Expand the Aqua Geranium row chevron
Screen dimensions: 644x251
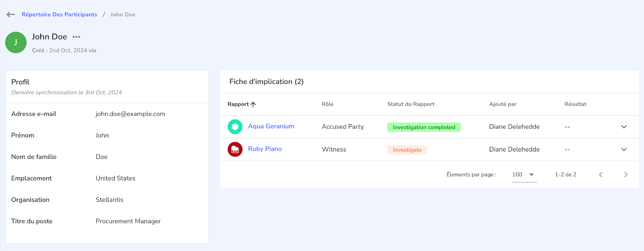624,127
